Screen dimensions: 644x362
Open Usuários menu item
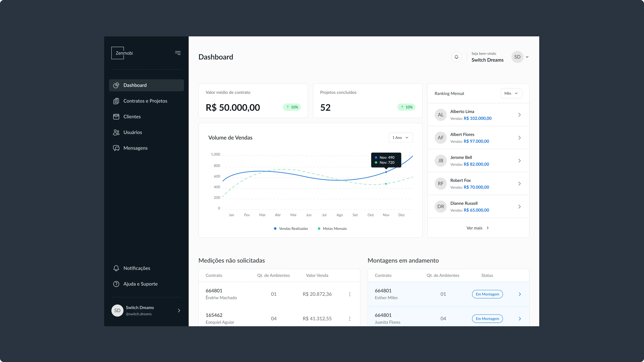click(x=146, y=132)
